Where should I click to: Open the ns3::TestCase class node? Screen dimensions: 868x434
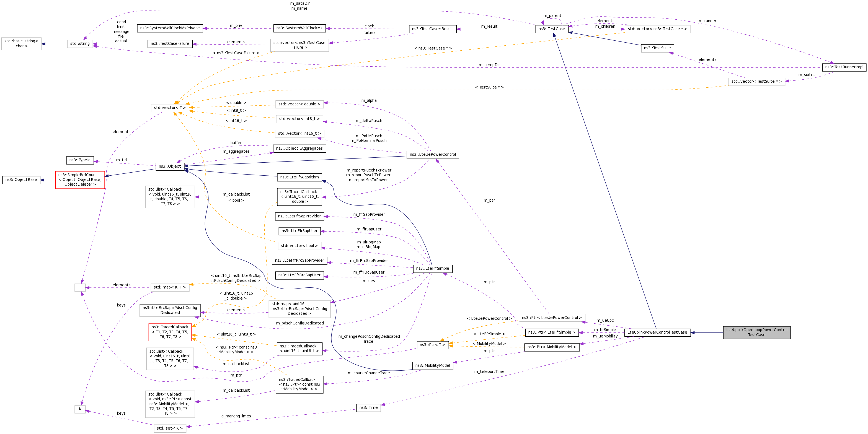[x=552, y=29]
